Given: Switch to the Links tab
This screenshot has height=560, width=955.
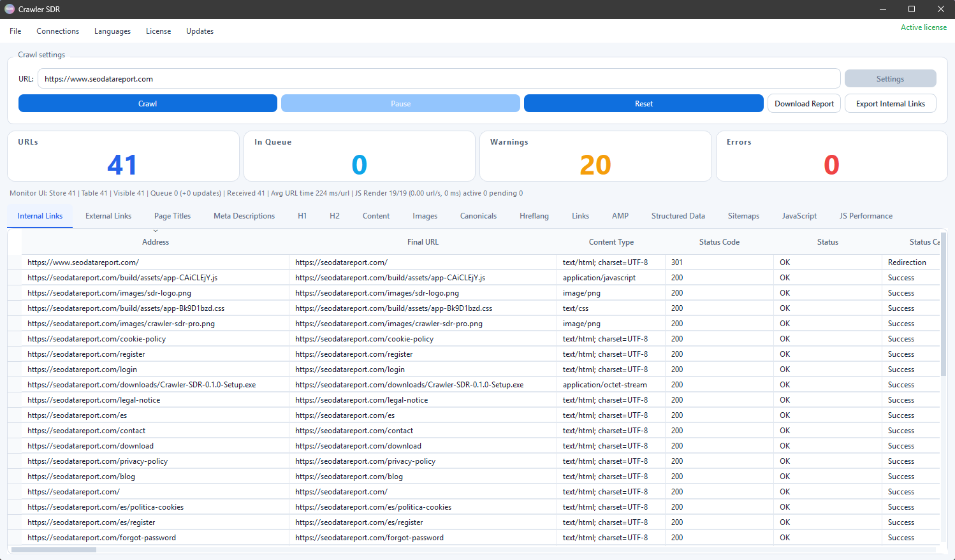Looking at the screenshot, I should tap(580, 216).
